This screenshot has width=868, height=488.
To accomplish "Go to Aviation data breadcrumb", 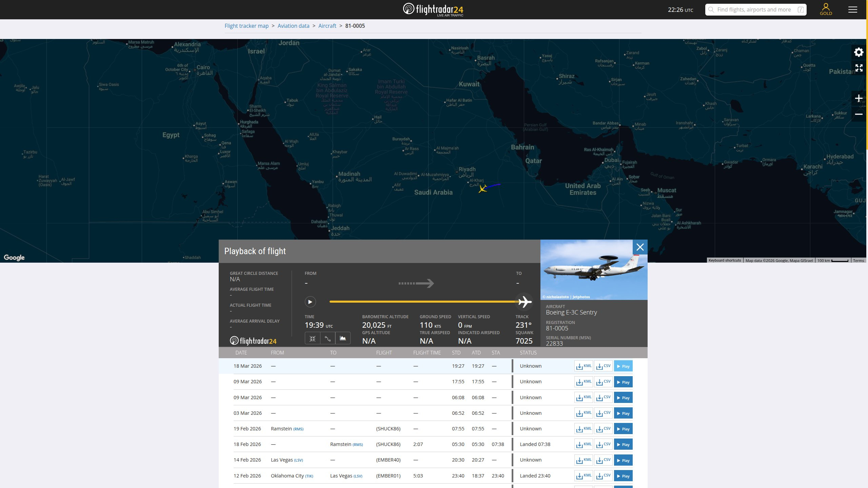I will (x=293, y=26).
